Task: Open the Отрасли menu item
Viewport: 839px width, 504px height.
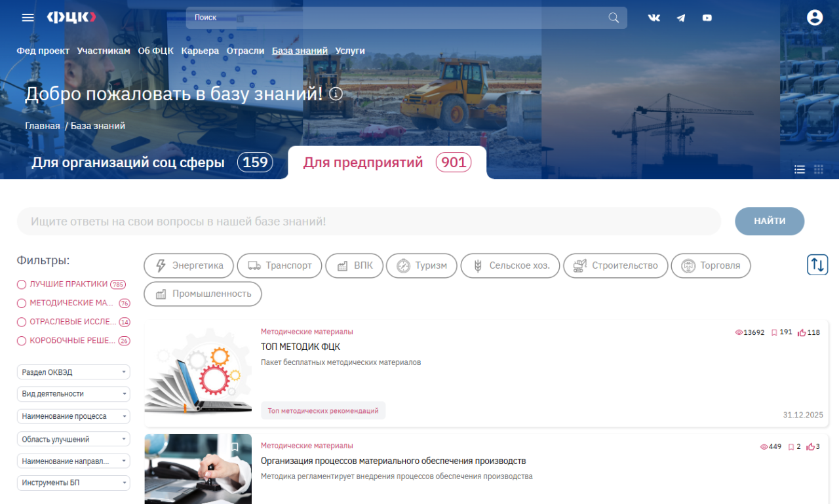Action: (245, 50)
